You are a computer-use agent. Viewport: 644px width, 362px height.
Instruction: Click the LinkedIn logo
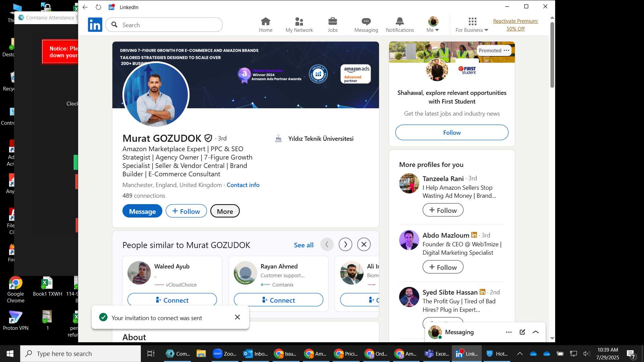[95, 25]
